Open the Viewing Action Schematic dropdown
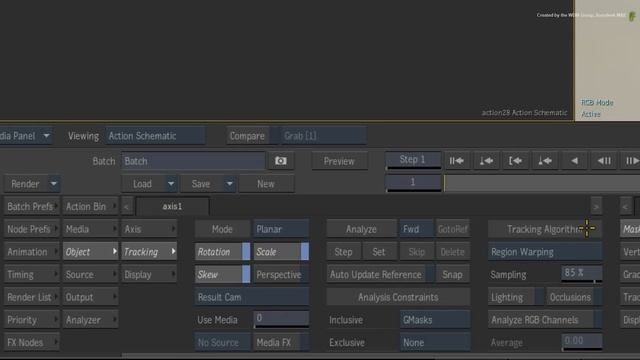Screen dimensions: 640x360 click(x=156, y=136)
